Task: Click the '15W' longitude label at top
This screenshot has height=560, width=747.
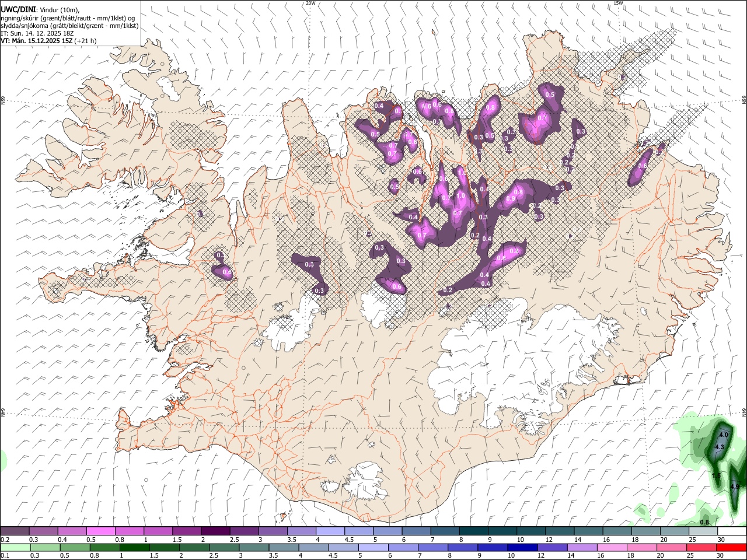Action: [619, 3]
